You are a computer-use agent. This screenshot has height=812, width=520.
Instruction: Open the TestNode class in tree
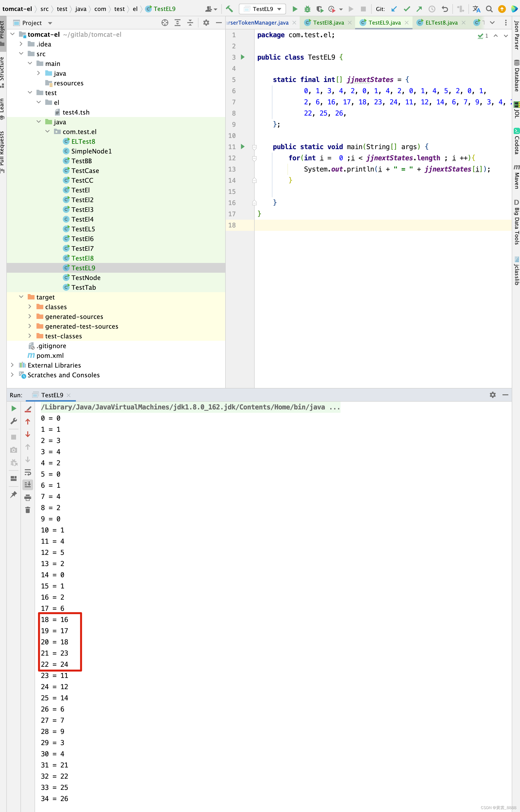coord(86,278)
